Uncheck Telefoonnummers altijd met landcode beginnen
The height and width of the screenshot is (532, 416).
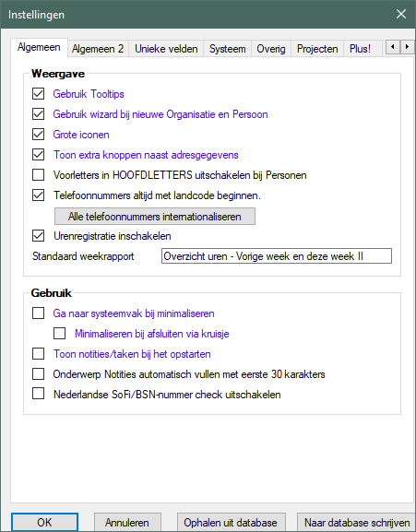(x=38, y=195)
